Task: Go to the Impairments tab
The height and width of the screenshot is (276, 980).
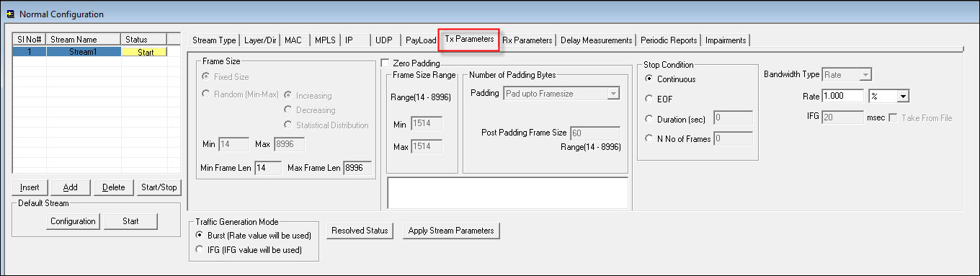Action: click(x=726, y=40)
